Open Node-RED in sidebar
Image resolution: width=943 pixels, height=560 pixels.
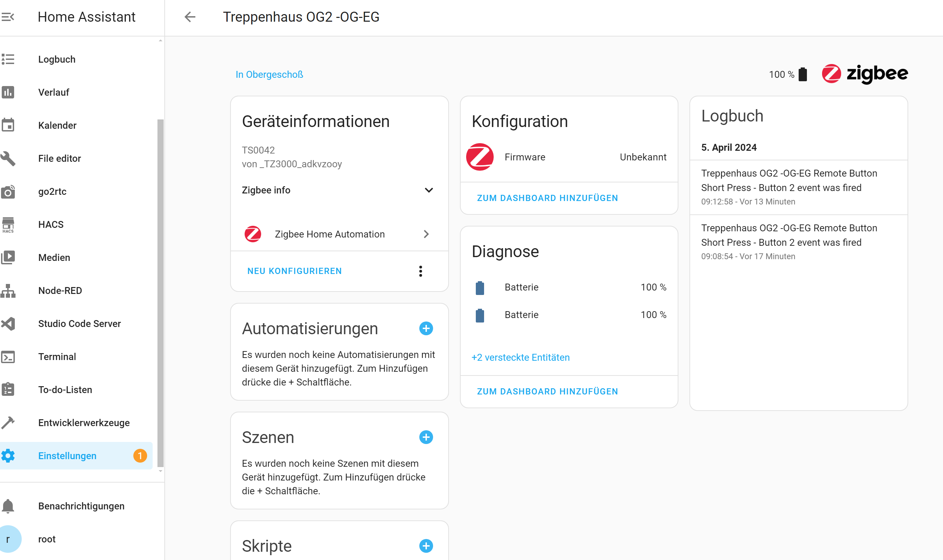point(60,290)
